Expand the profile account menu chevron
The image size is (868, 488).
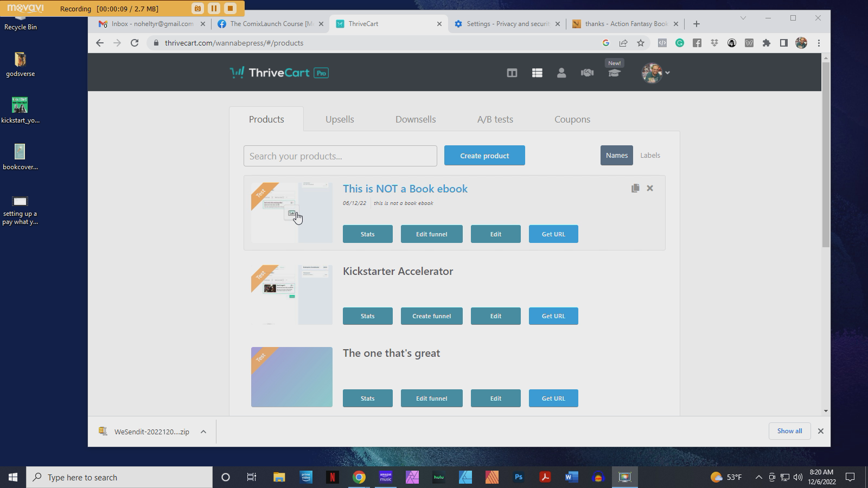(x=668, y=72)
